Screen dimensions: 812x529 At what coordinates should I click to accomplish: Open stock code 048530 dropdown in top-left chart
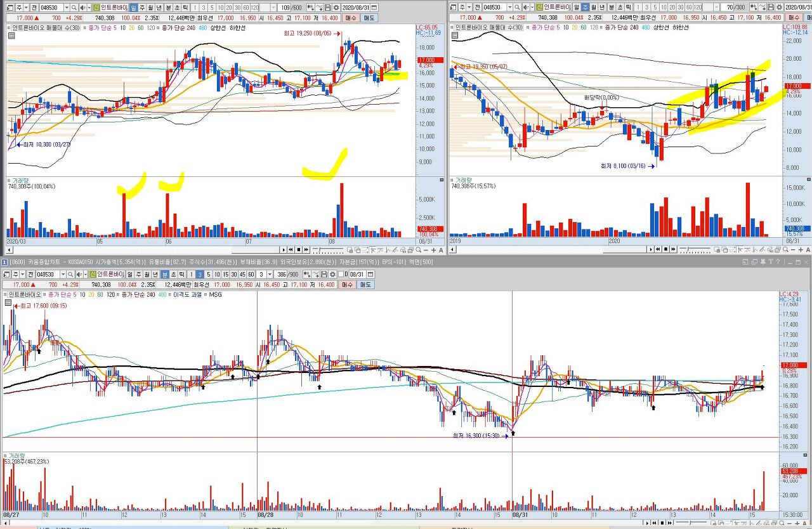pos(67,7)
